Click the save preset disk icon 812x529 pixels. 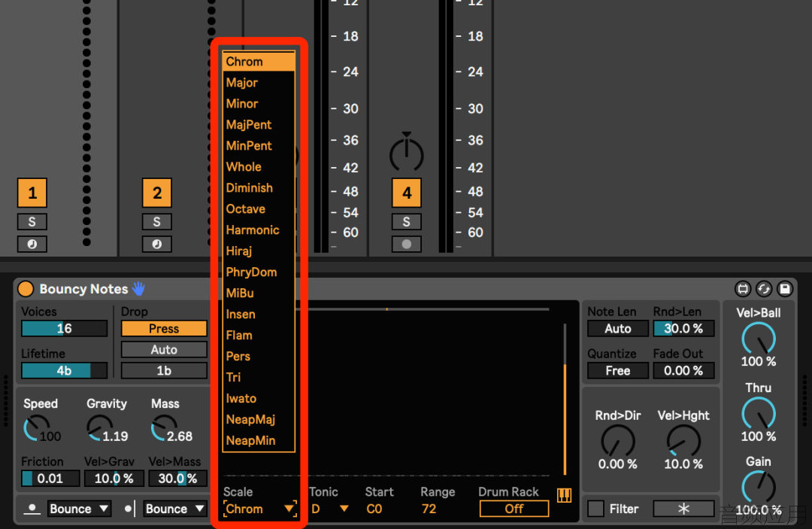(x=784, y=289)
